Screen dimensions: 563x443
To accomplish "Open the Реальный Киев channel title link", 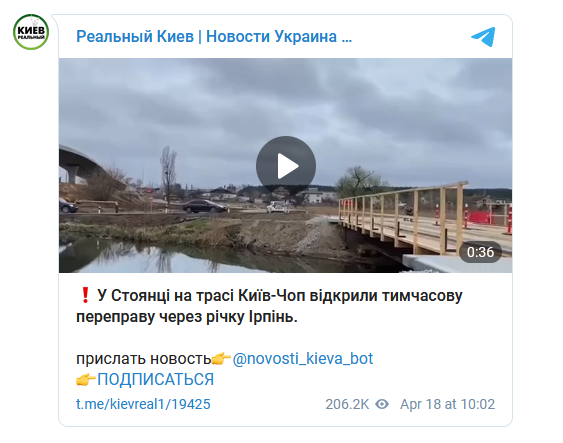I will [x=214, y=37].
